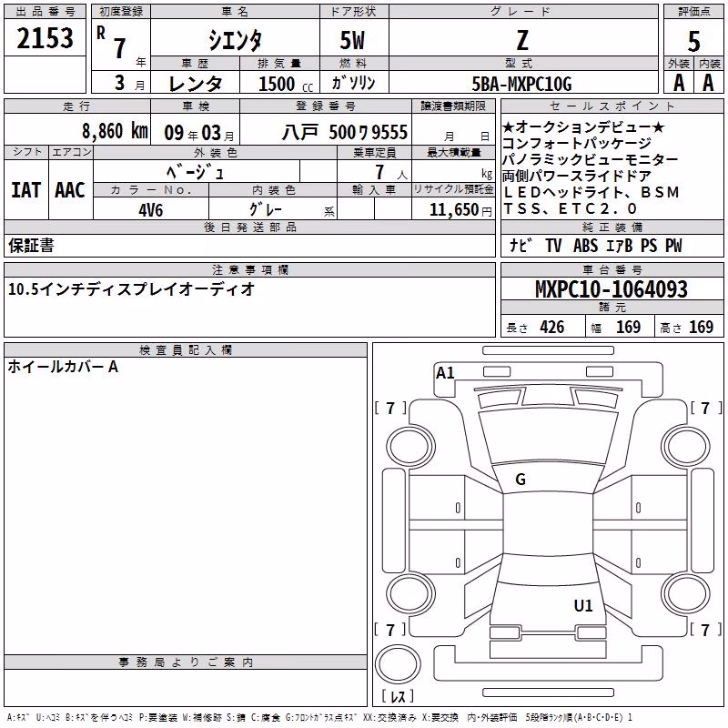Select displacement value 1500 cc
This screenshot has height=728, width=728.
[286, 84]
